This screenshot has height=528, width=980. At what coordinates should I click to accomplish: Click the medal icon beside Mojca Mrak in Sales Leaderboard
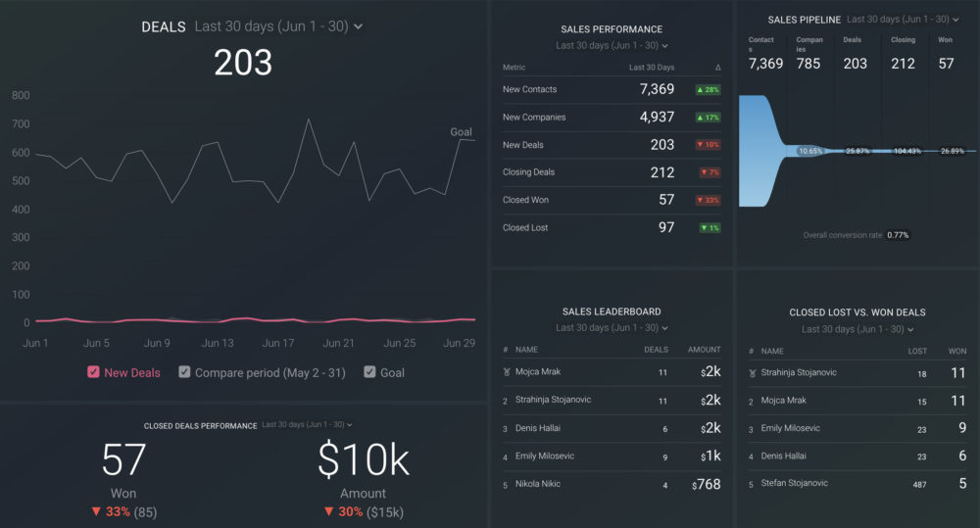506,372
